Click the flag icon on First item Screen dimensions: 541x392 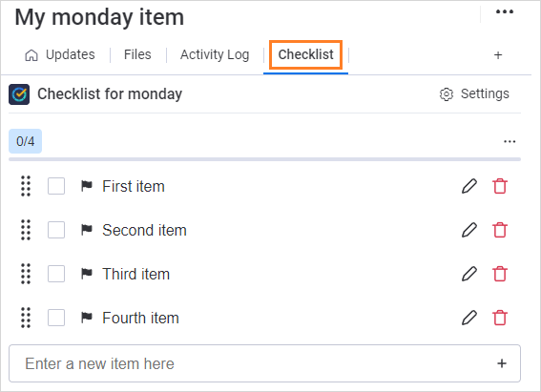tap(87, 186)
